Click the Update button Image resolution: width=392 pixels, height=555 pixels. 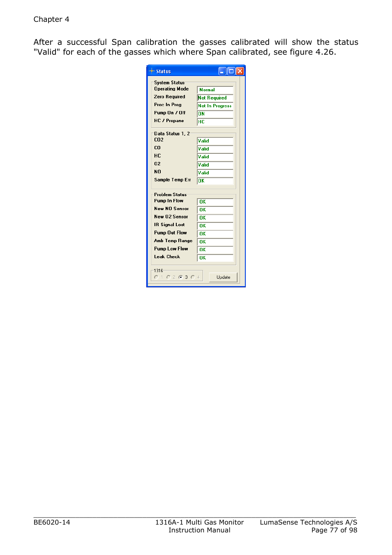tap(223, 277)
